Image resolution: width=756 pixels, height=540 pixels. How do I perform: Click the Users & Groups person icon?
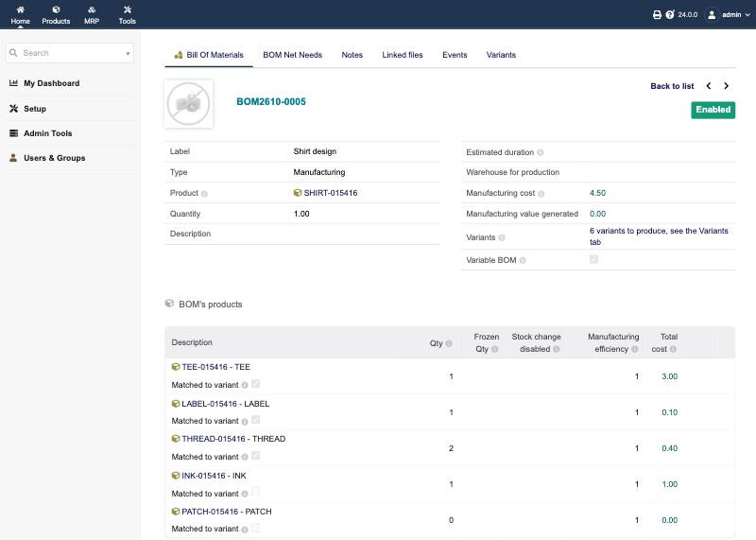(13, 158)
